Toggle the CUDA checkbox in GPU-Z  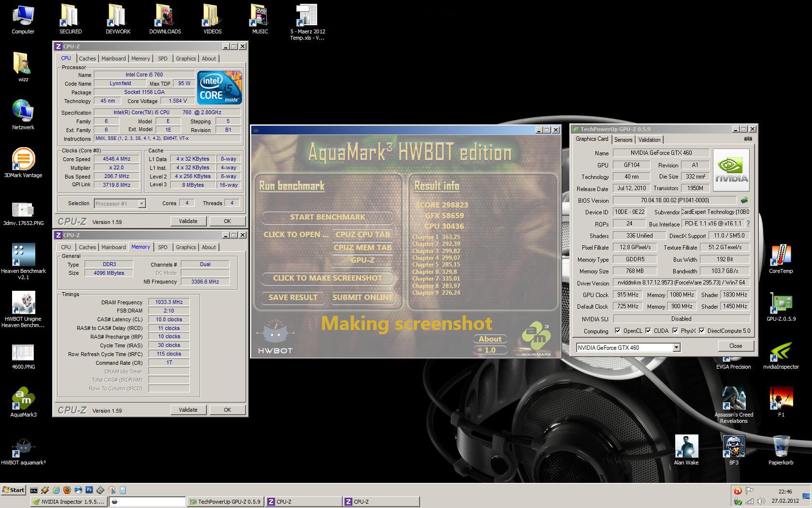[648, 331]
